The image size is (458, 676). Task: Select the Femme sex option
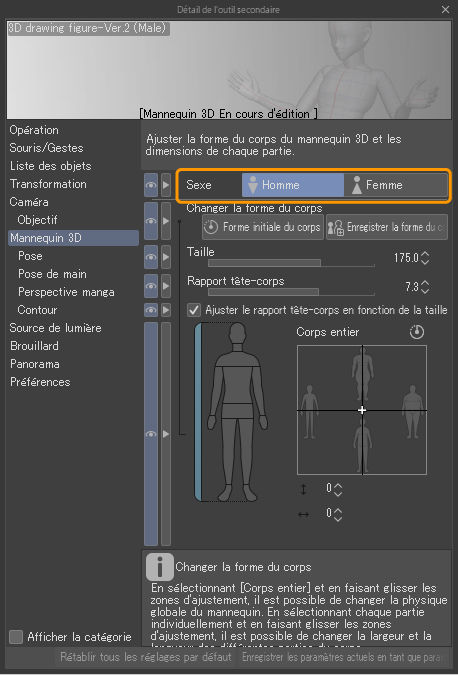tap(395, 185)
